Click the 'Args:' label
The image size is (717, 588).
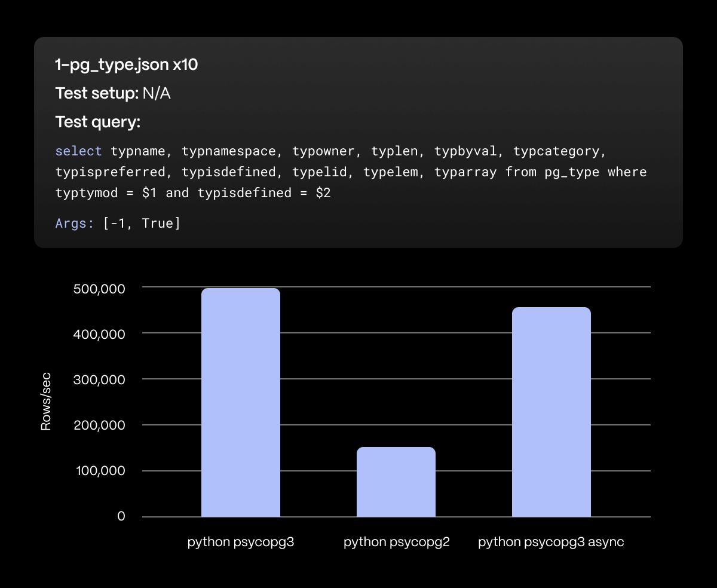coord(75,223)
